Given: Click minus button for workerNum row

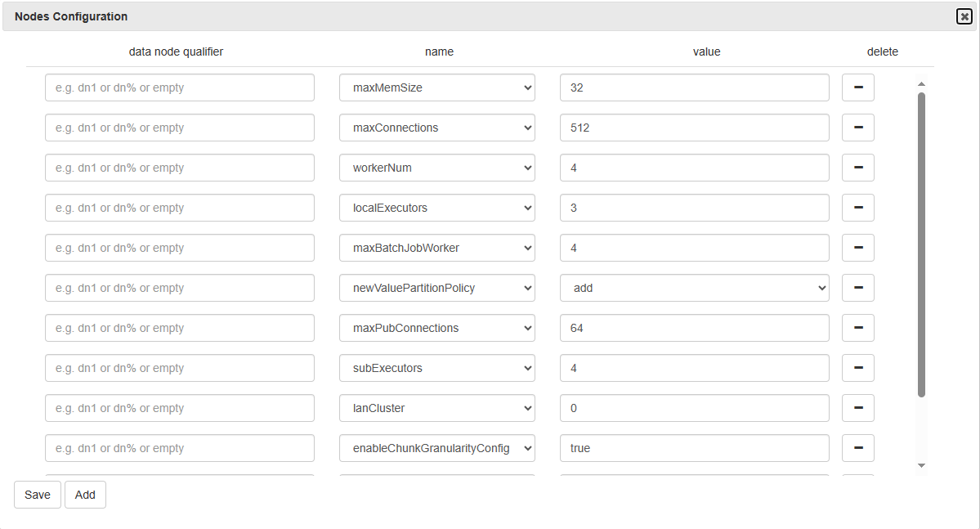Looking at the screenshot, I should coord(857,168).
